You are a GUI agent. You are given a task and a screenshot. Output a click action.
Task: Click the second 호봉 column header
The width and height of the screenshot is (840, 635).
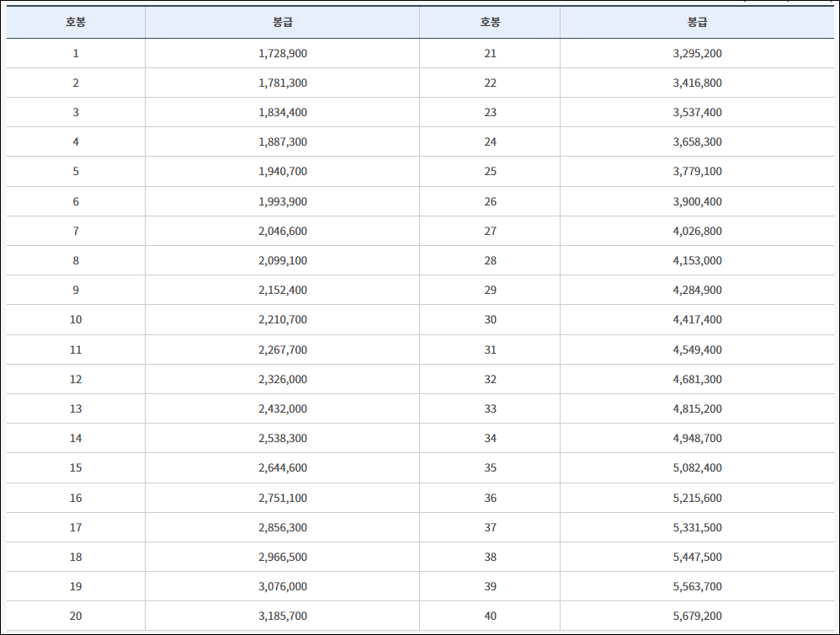(x=490, y=22)
